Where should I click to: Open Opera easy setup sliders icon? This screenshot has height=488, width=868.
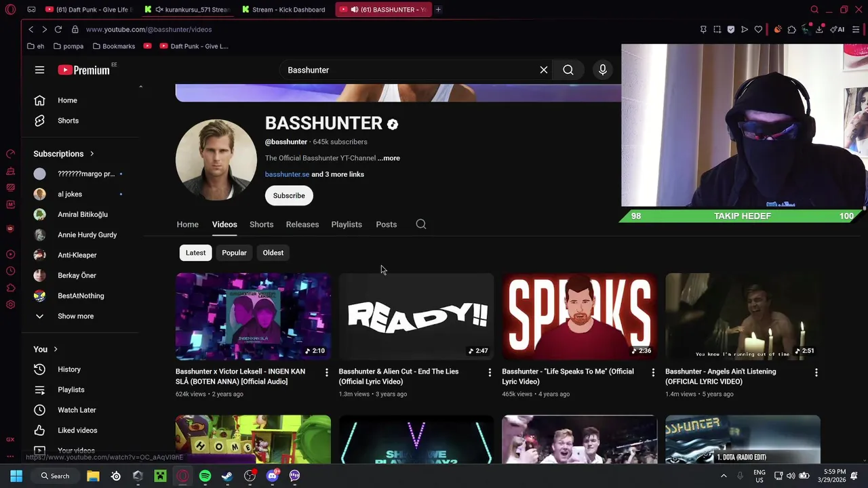(856, 29)
